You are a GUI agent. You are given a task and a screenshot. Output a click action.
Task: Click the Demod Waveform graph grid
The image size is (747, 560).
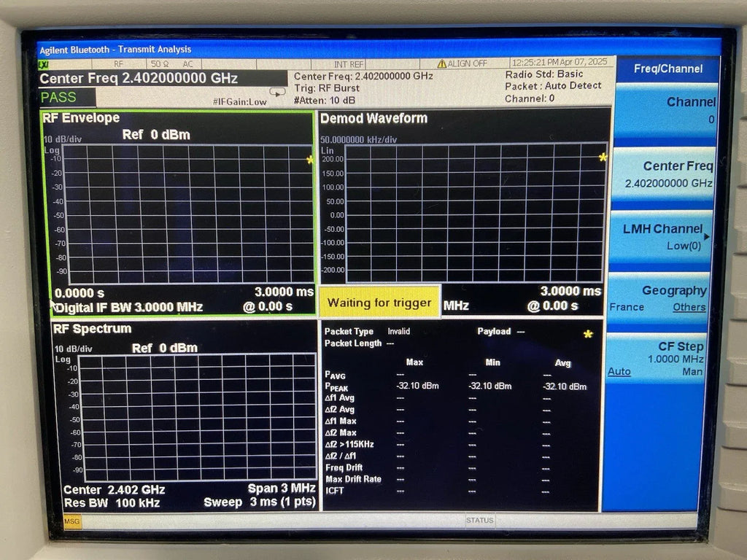(476, 213)
